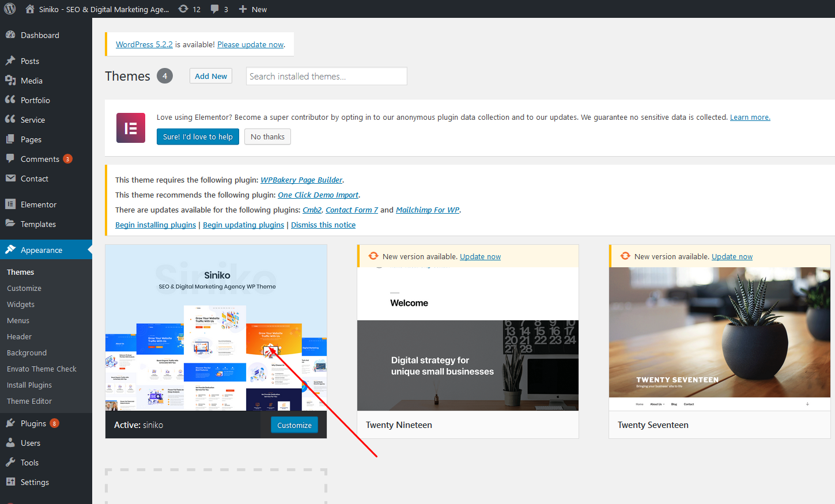Open Widgets in Appearance submenu
Screen dimensions: 835x504
(x=21, y=304)
